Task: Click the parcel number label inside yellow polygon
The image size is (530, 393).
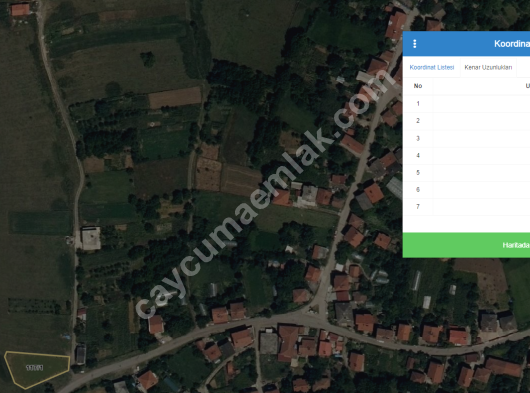Action: pos(34,368)
